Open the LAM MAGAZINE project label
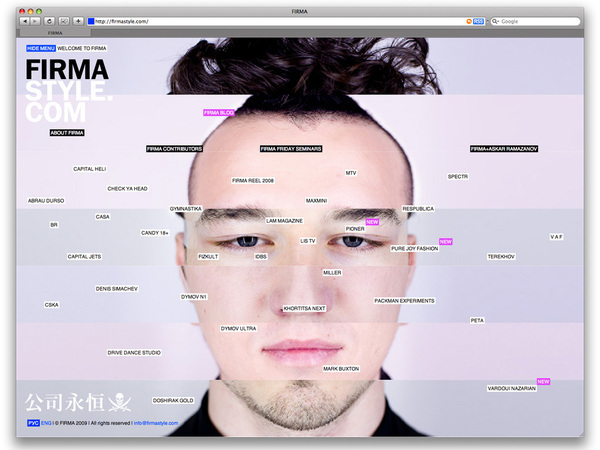 pyautogui.click(x=284, y=221)
